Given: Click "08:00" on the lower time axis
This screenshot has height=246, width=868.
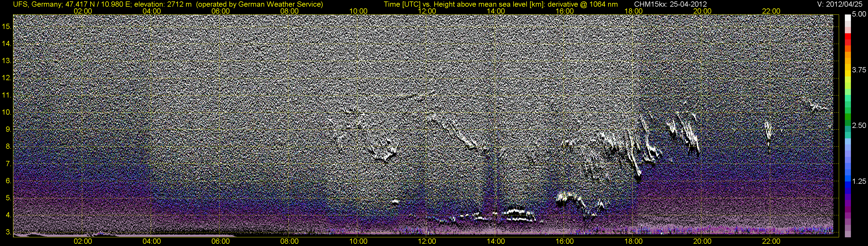Looking at the screenshot, I should click(289, 241).
